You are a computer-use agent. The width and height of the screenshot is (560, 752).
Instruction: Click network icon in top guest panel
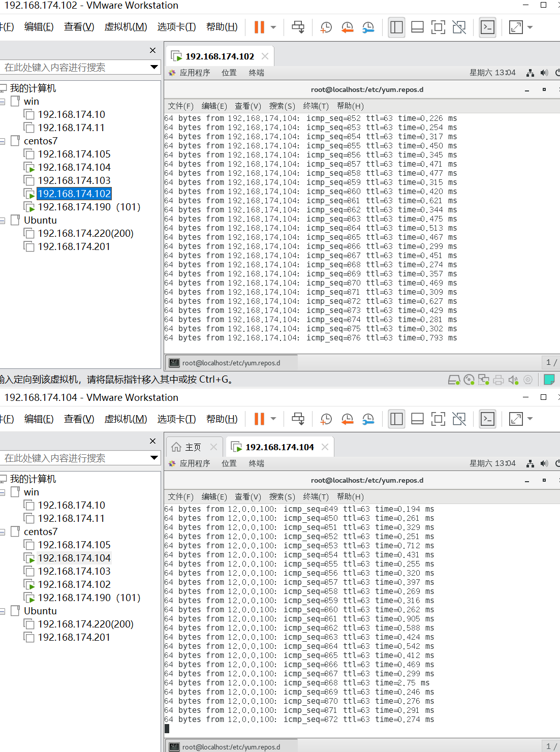coord(530,73)
